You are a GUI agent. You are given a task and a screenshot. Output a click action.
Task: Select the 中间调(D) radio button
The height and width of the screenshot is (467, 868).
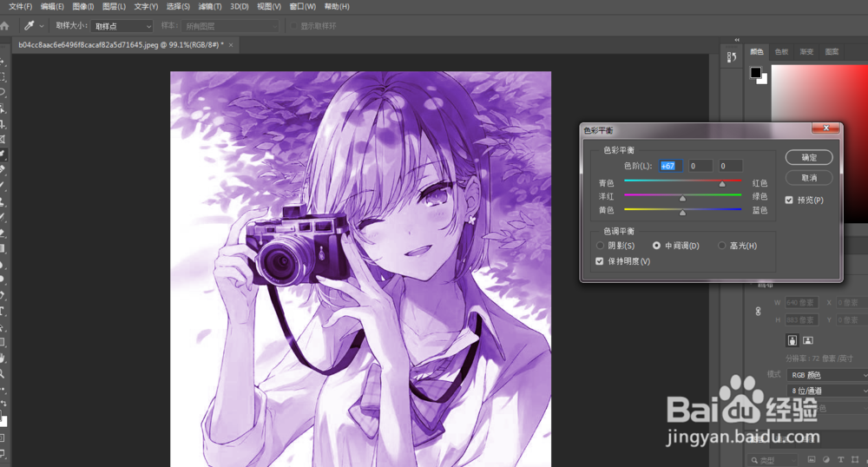pyautogui.click(x=656, y=245)
